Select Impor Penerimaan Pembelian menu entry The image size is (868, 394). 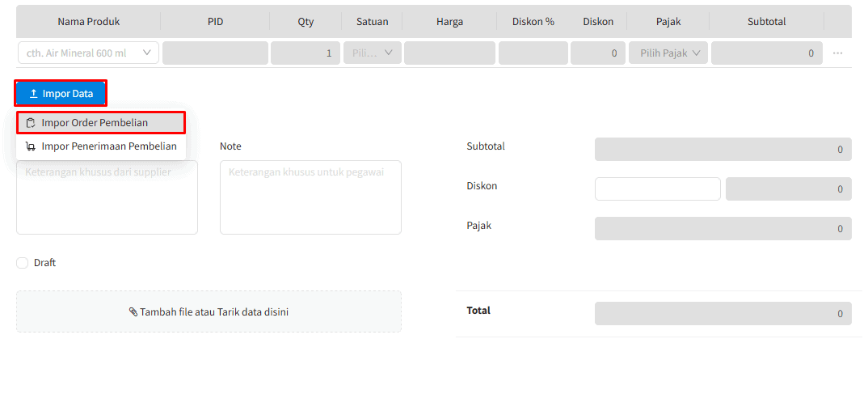pyautogui.click(x=101, y=147)
